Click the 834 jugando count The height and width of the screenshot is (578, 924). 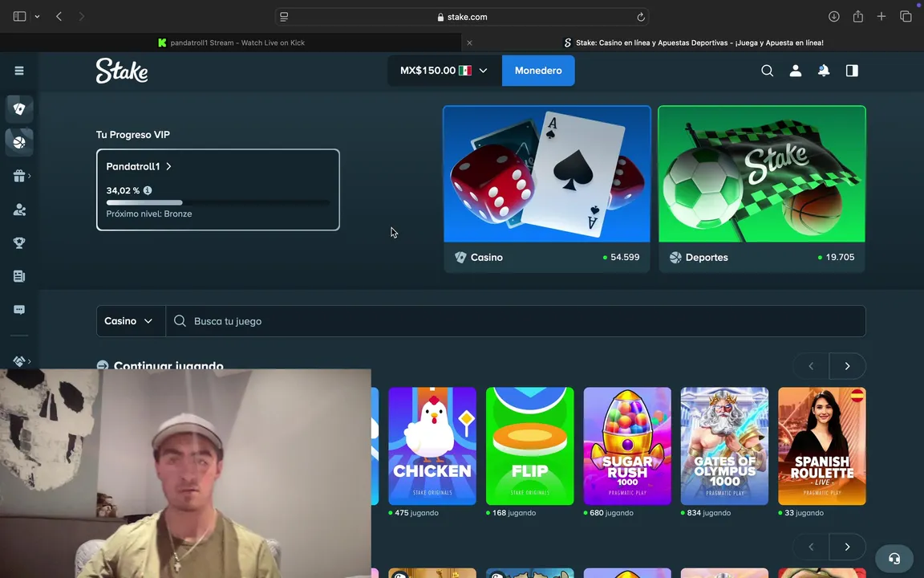point(709,512)
